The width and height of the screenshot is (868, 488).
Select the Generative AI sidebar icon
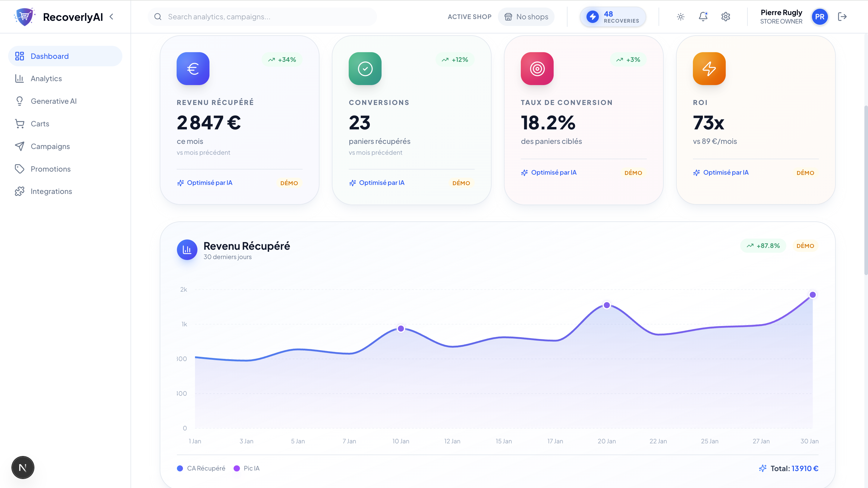pos(20,101)
